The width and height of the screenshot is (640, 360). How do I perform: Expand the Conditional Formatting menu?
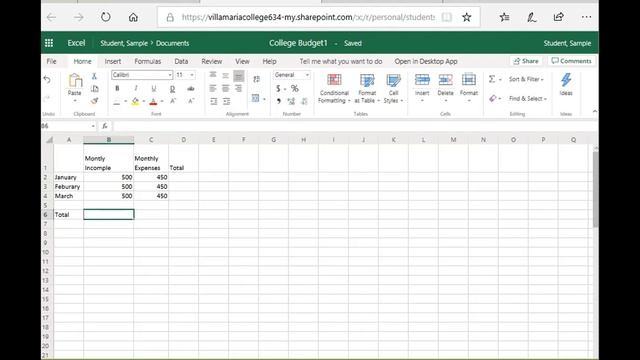point(334,89)
